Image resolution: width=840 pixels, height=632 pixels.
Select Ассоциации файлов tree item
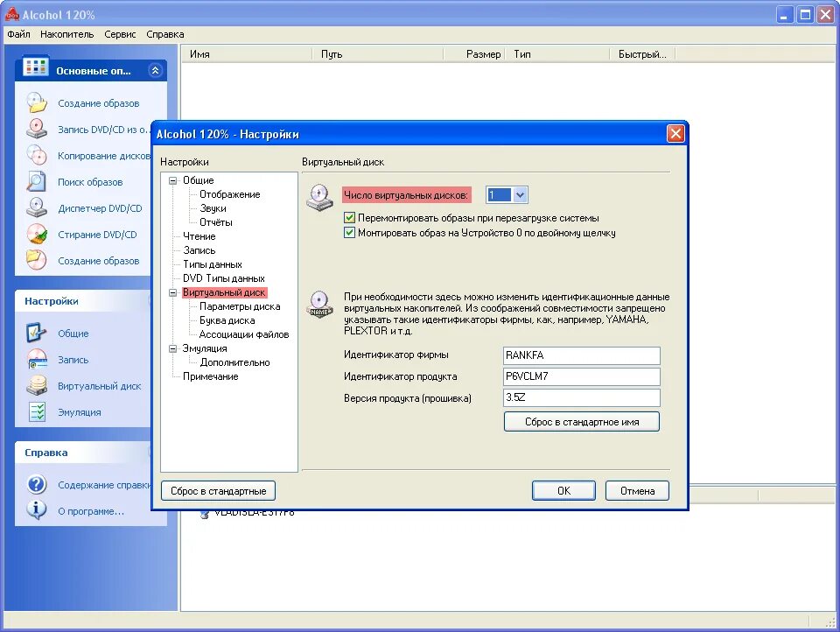[244, 334]
